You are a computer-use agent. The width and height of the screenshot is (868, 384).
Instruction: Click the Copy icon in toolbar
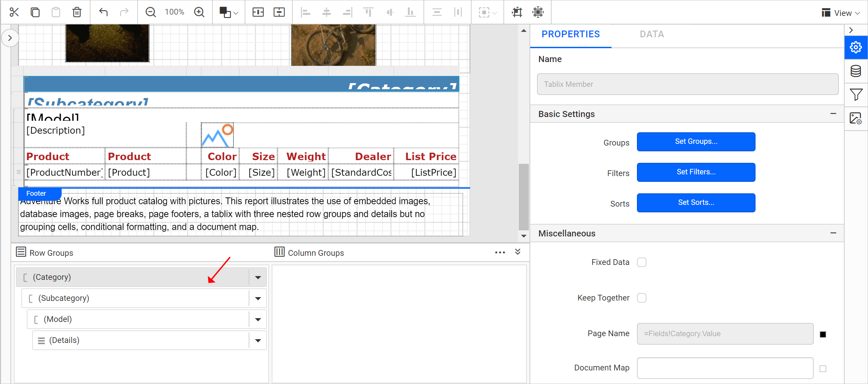click(35, 12)
